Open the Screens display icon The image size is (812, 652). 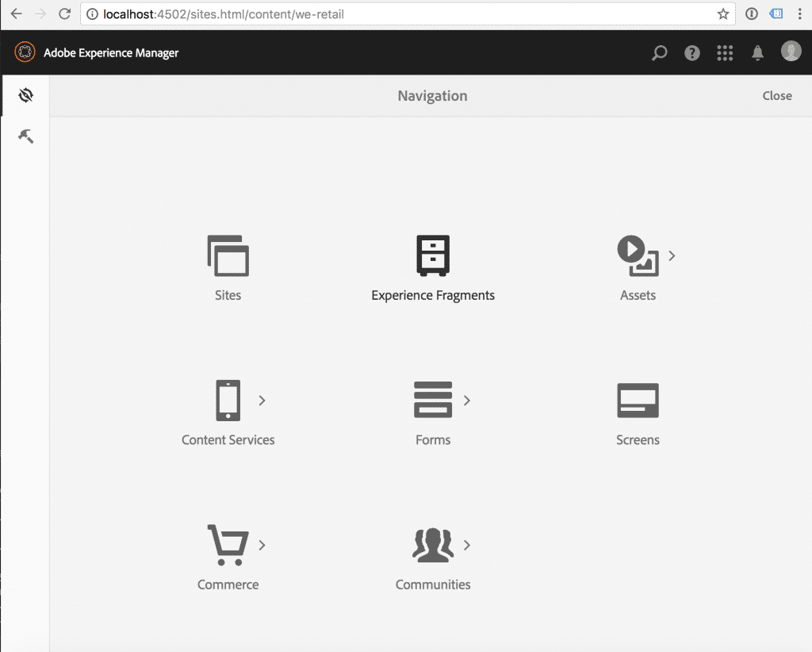pos(638,401)
